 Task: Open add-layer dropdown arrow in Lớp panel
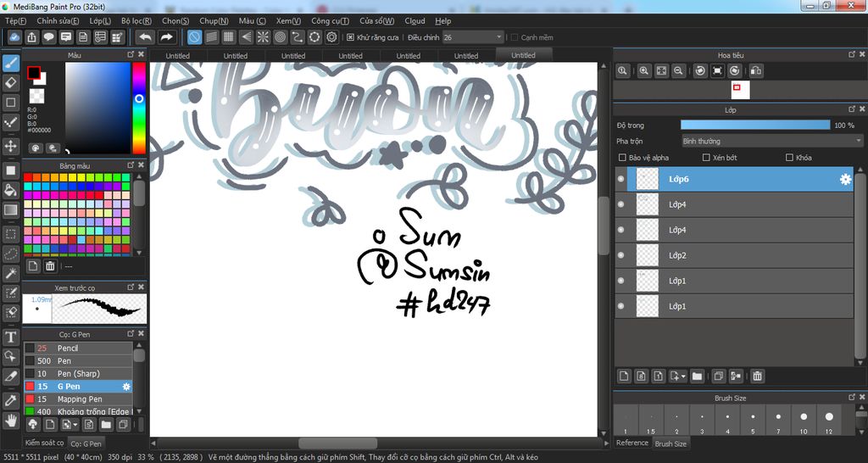pyautogui.click(x=684, y=377)
